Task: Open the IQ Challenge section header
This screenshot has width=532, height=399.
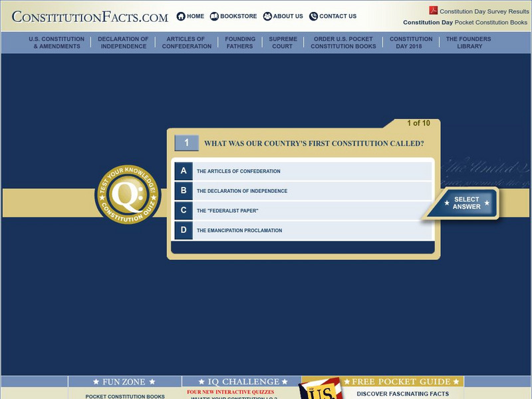Action: pyautogui.click(x=243, y=382)
